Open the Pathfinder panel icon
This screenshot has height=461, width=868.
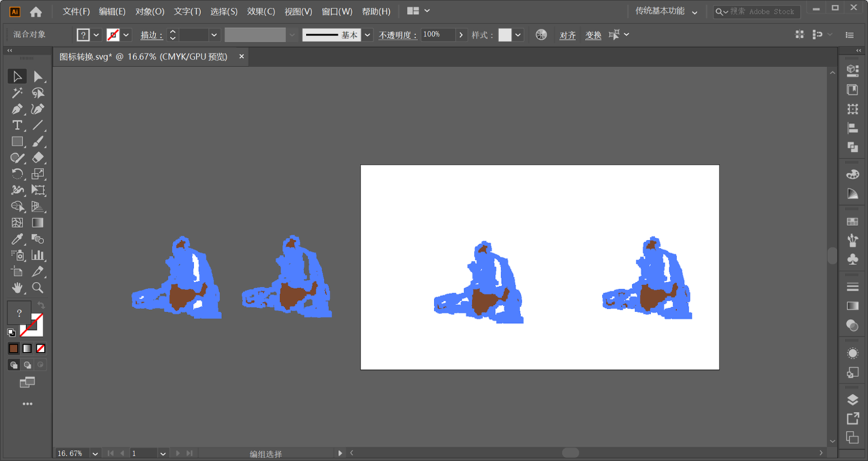pos(852,147)
